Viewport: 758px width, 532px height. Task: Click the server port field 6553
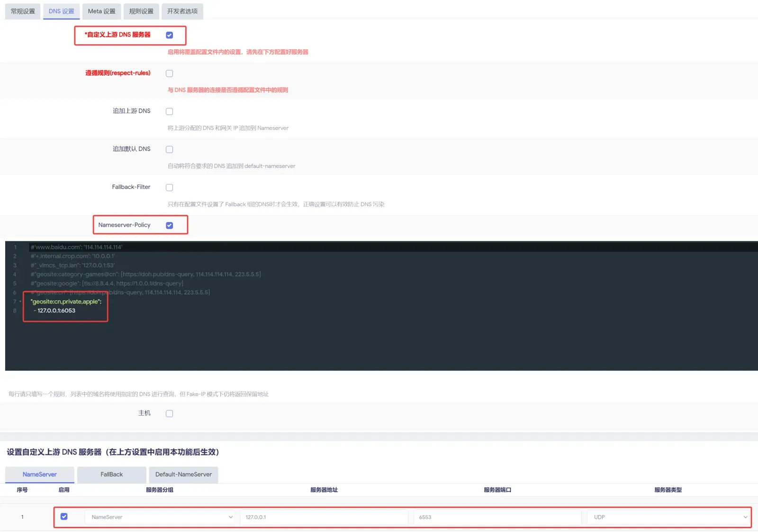point(497,517)
